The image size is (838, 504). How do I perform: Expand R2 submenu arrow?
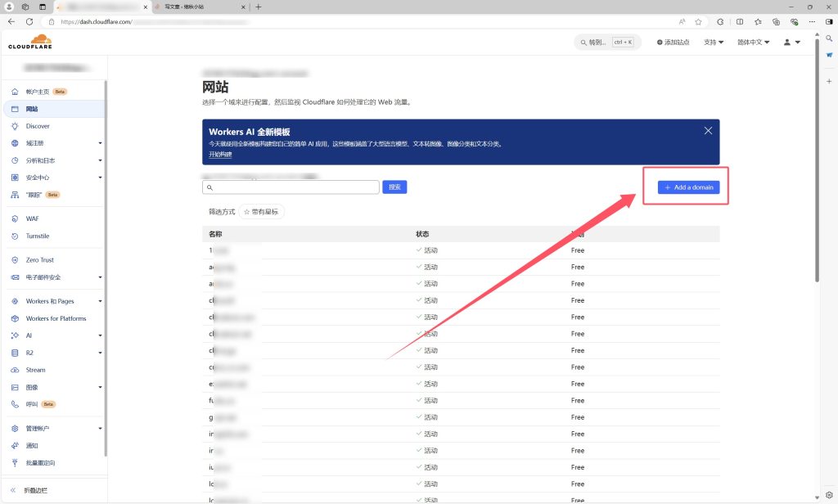pos(100,353)
